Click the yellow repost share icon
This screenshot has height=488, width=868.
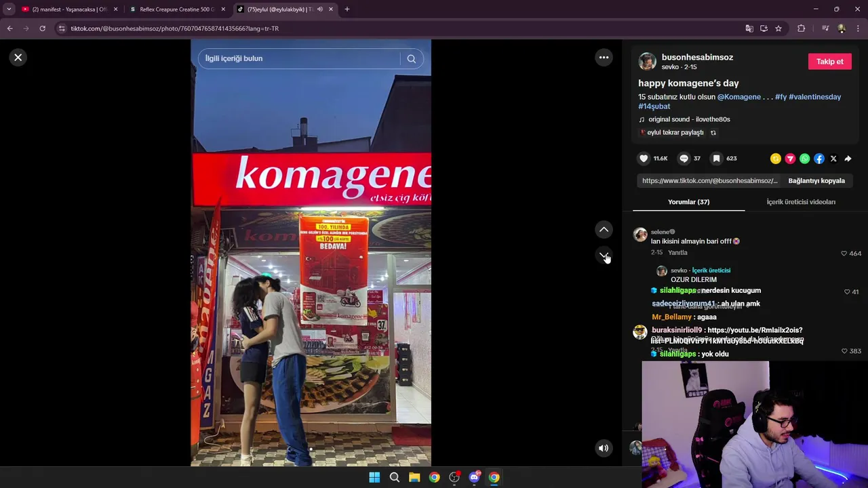[x=776, y=159]
